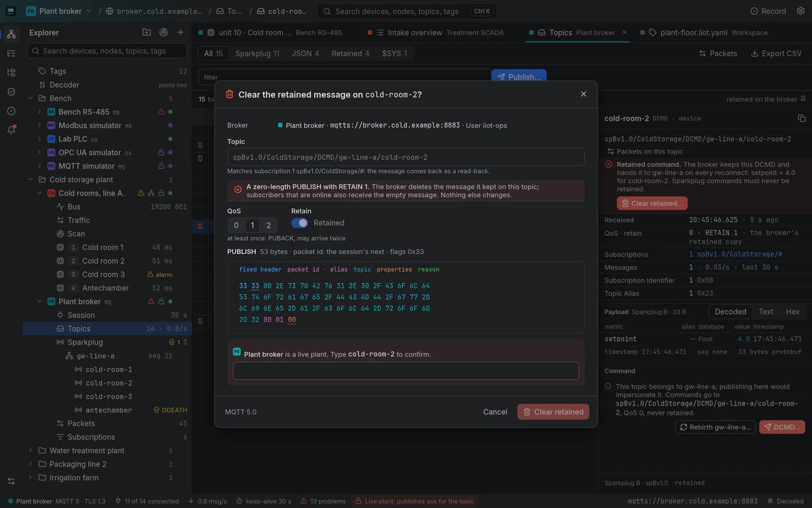Click the scan target icon in Explorer header

[164, 32]
